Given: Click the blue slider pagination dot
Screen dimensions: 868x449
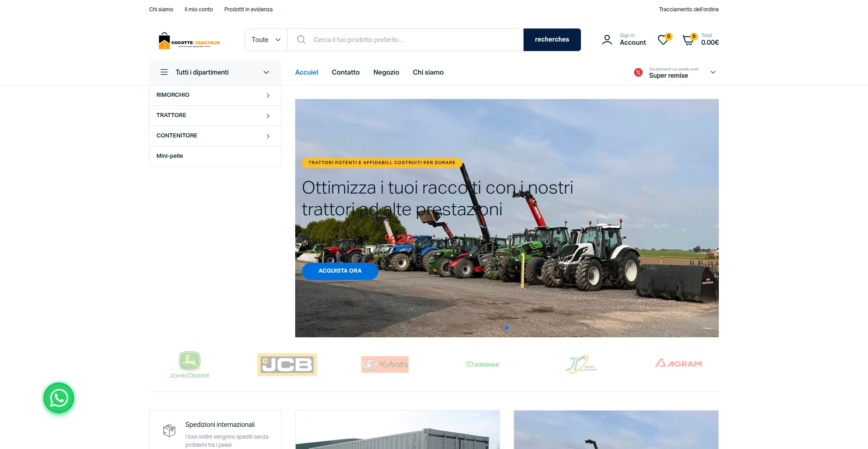Looking at the screenshot, I should 507,328.
